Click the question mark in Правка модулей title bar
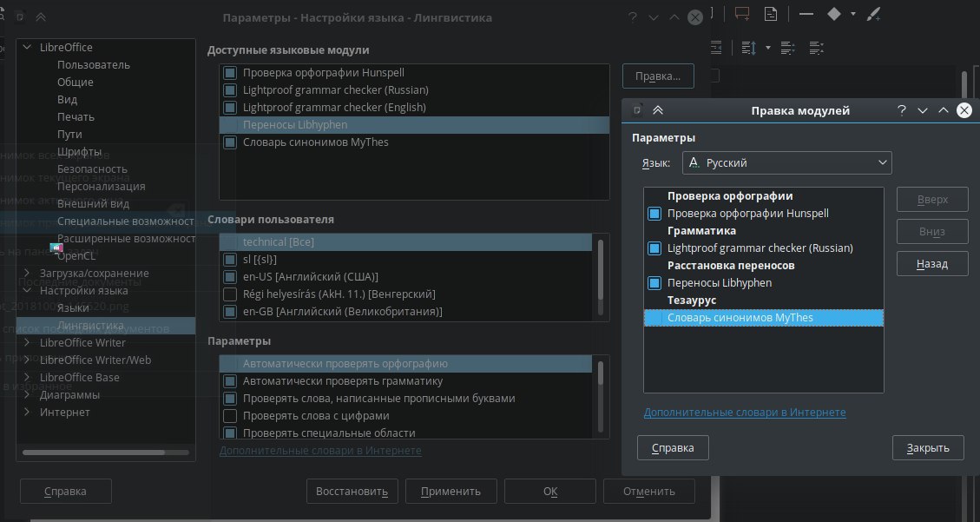980x522 pixels. [901, 110]
